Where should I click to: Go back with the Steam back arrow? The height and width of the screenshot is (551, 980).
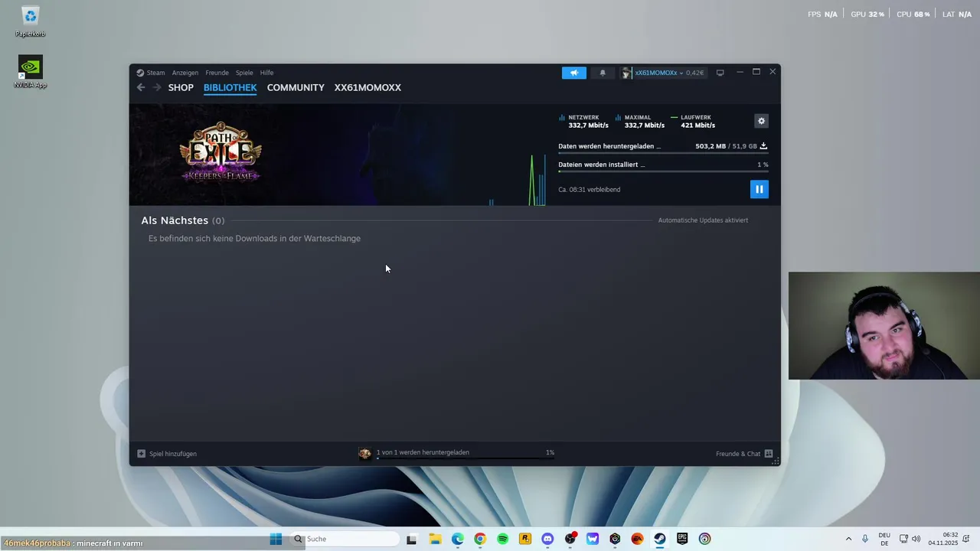[141, 87]
